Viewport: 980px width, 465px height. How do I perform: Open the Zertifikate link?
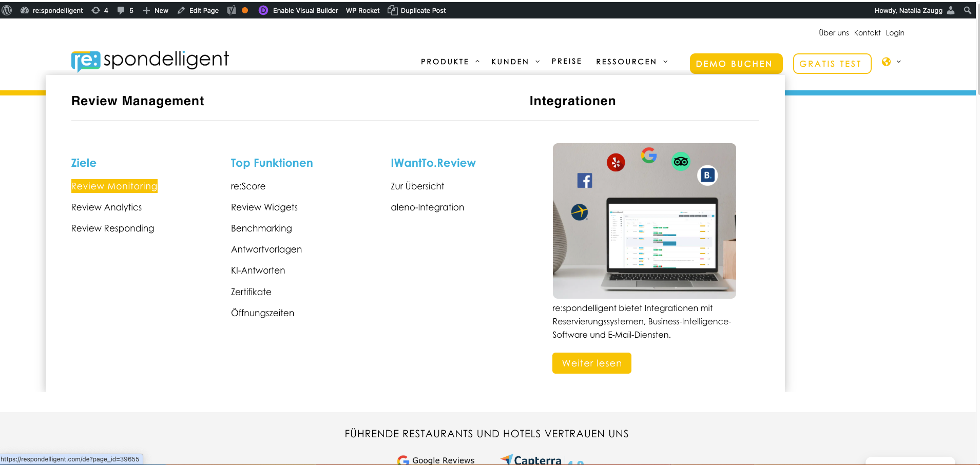[x=251, y=292]
